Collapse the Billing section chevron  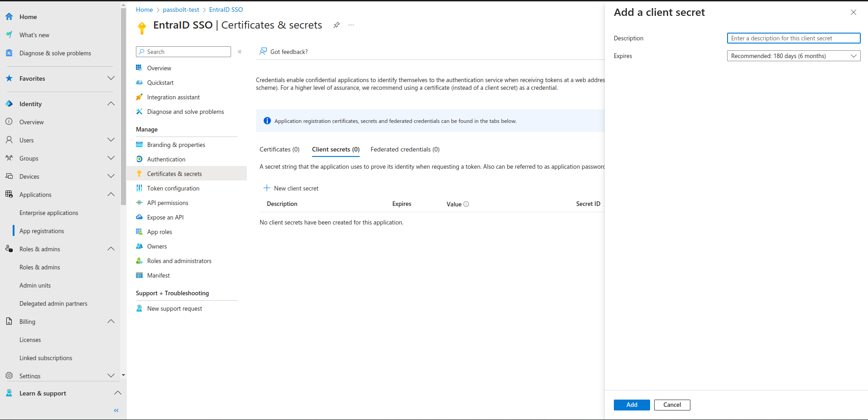111,321
